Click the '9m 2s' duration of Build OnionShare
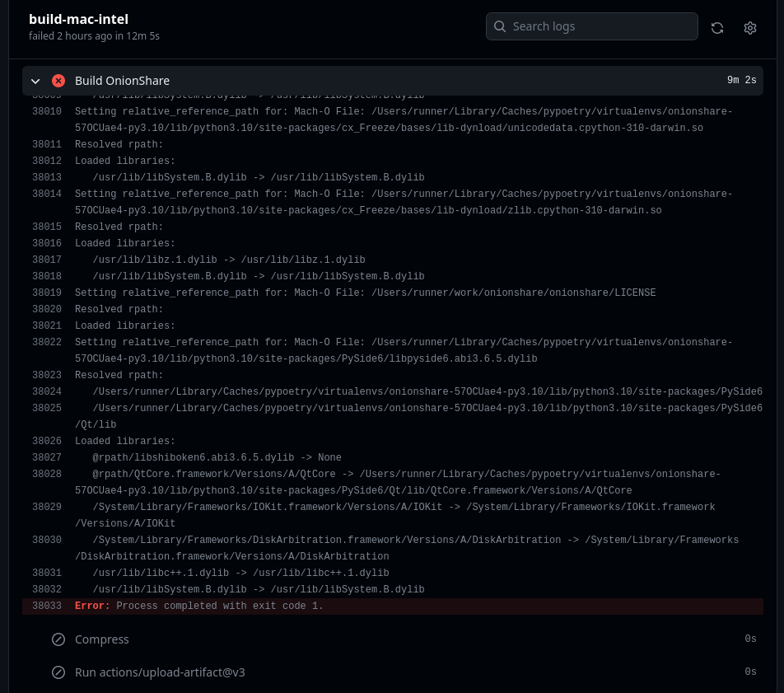 [x=741, y=80]
